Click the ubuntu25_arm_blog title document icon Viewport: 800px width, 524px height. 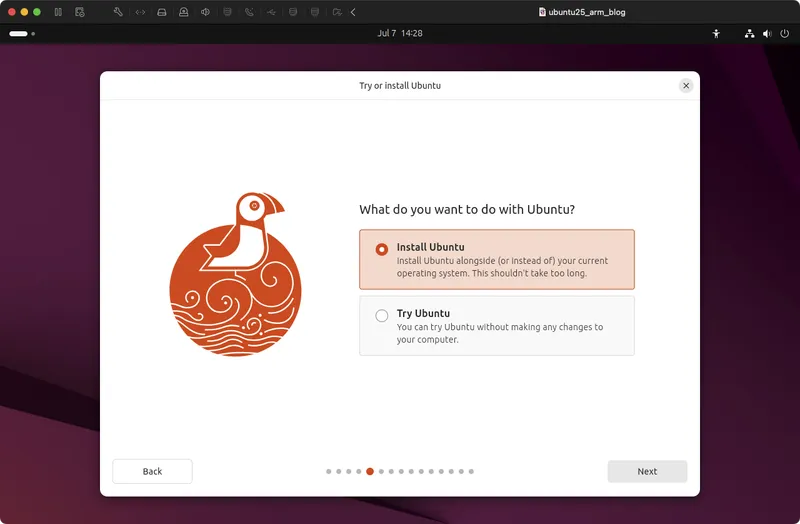(x=542, y=12)
